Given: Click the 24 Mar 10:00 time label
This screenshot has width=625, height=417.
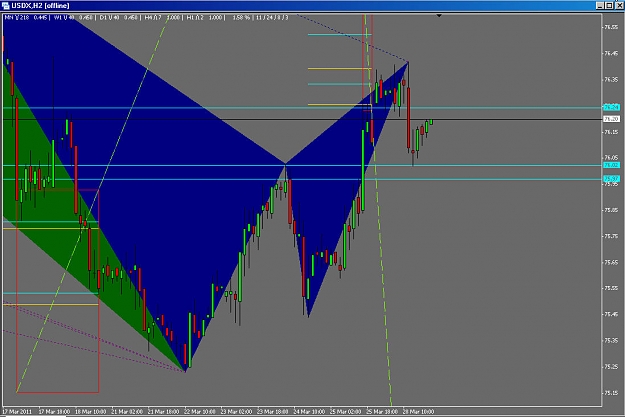Looking at the screenshot, I should tap(309, 411).
